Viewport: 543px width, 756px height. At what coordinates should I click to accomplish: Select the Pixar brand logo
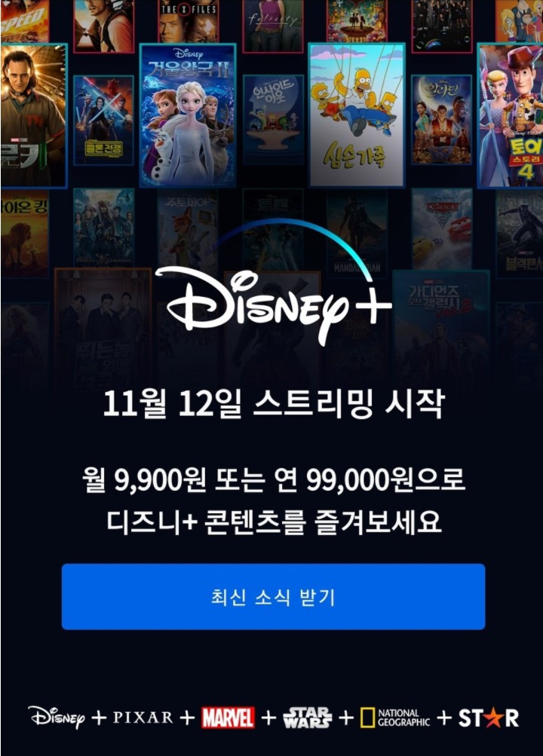(143, 718)
